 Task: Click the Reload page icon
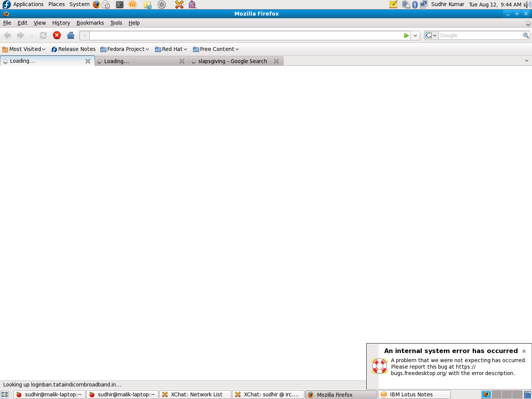coord(43,35)
